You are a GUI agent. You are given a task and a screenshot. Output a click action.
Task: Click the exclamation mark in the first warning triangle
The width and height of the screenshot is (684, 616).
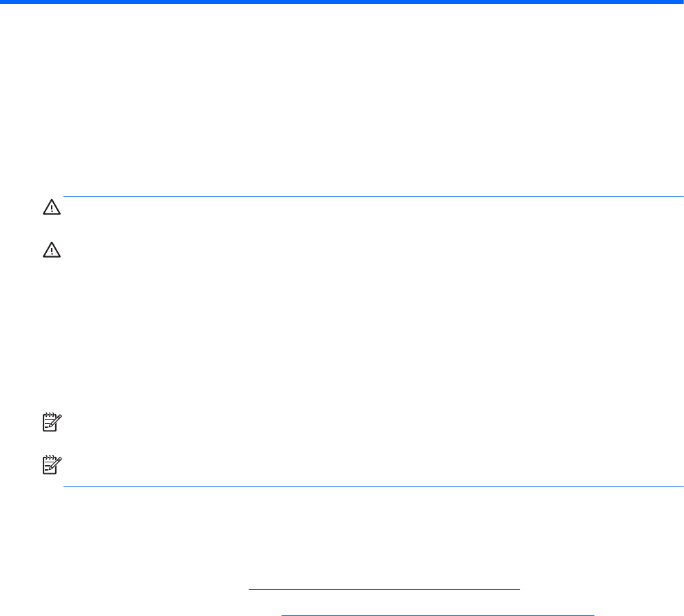click(52, 209)
